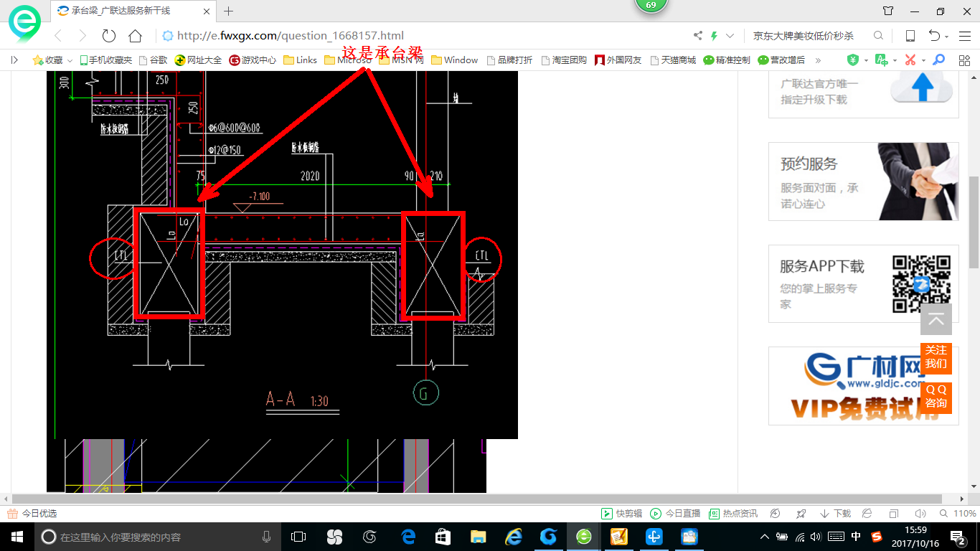Click the green lightning speed-mode icon
The height and width of the screenshot is (551, 980).
(714, 36)
